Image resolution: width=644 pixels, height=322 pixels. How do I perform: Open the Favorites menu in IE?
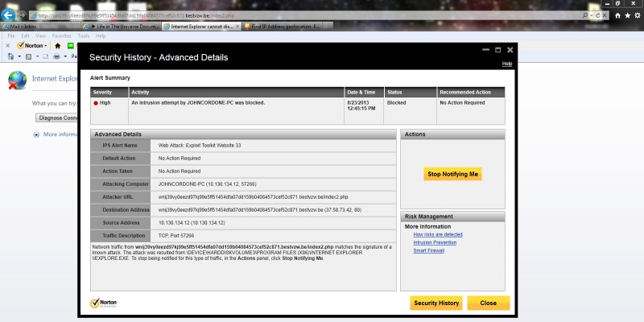[62, 36]
